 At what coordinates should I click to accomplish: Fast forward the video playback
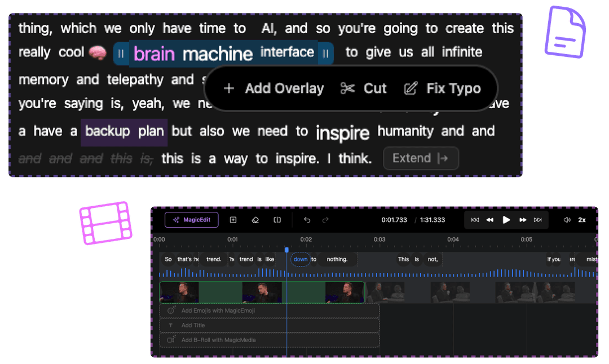point(523,220)
